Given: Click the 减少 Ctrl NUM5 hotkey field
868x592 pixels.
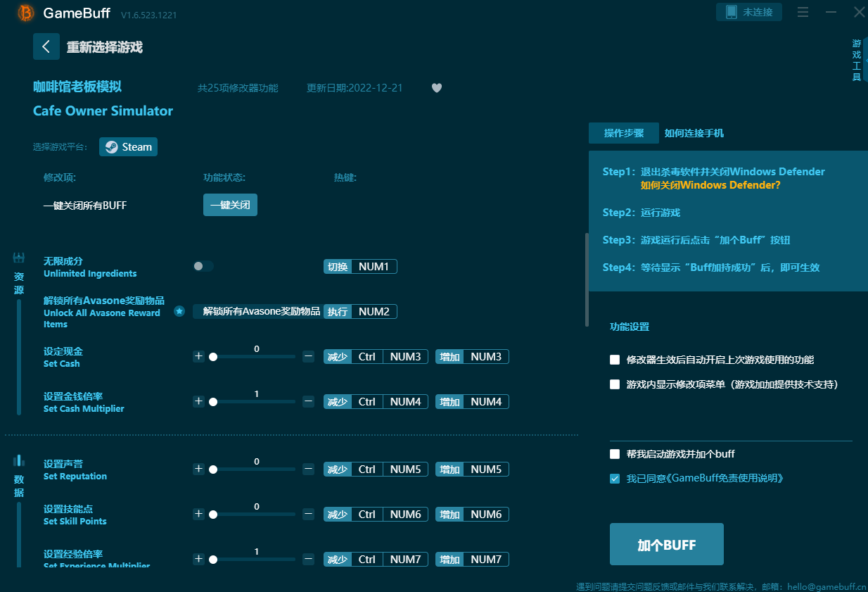Looking at the screenshot, I should click(x=376, y=470).
